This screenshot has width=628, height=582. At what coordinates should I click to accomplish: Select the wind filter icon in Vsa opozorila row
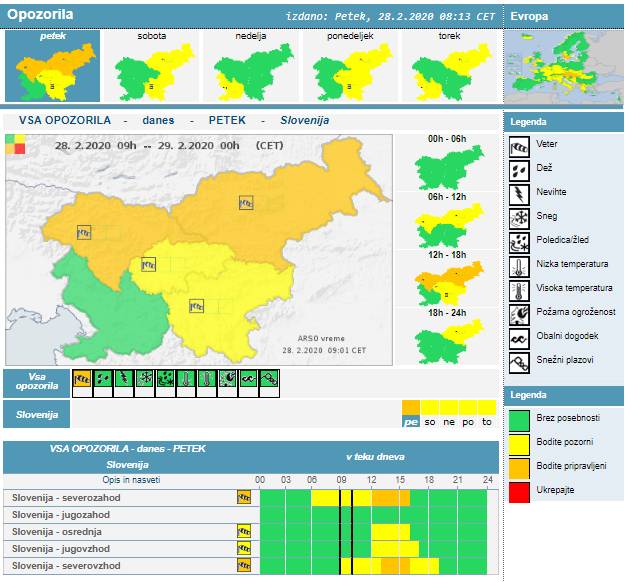(81, 379)
